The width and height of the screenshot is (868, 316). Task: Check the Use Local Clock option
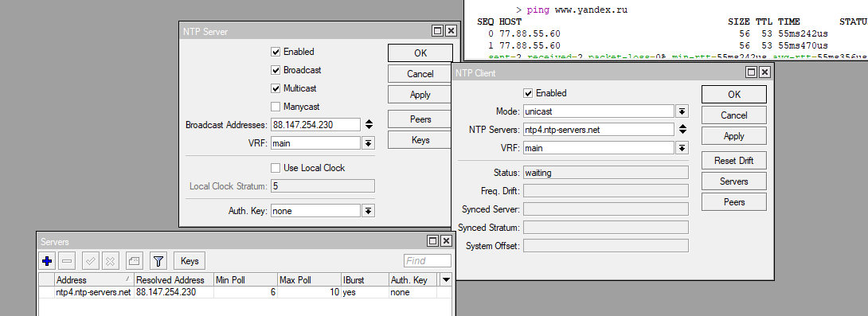click(x=276, y=168)
